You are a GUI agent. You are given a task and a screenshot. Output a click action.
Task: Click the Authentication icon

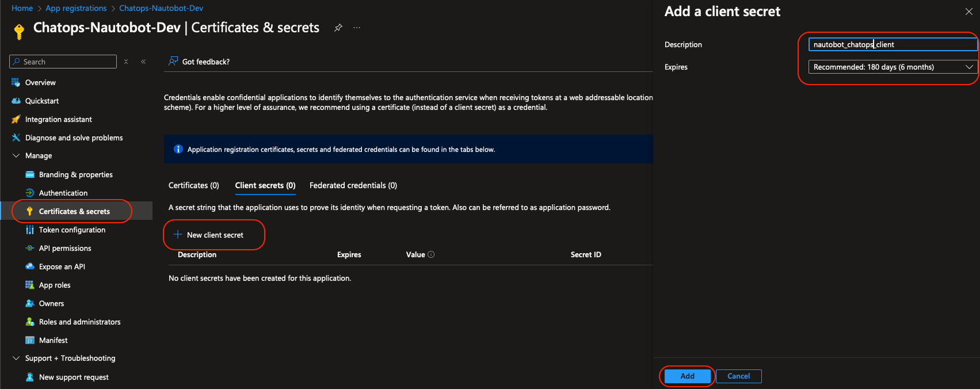click(30, 193)
